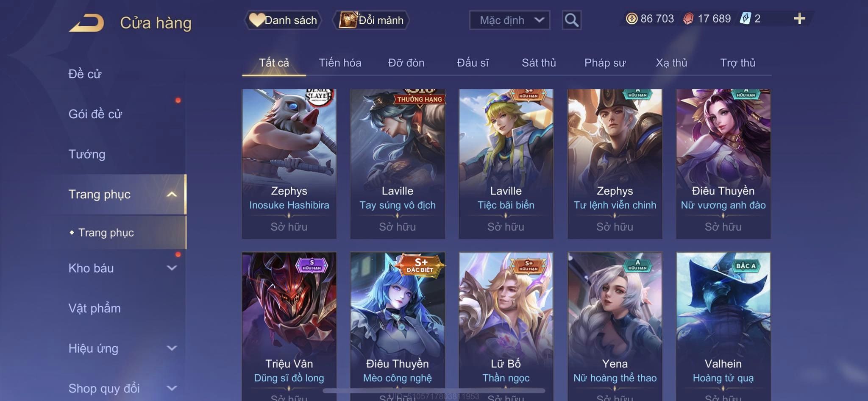Go back using the golden arrow icon

coord(87,22)
